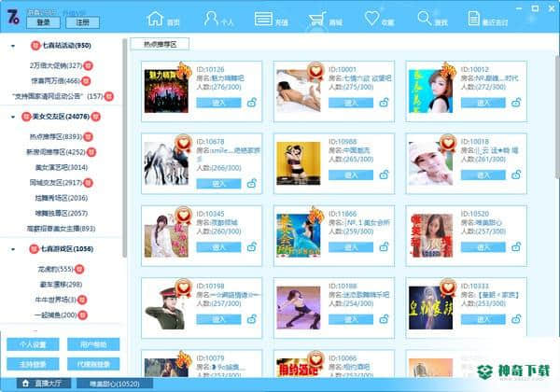Click the lock icon on room ID:10001
560x392 pixels.
tap(384, 103)
